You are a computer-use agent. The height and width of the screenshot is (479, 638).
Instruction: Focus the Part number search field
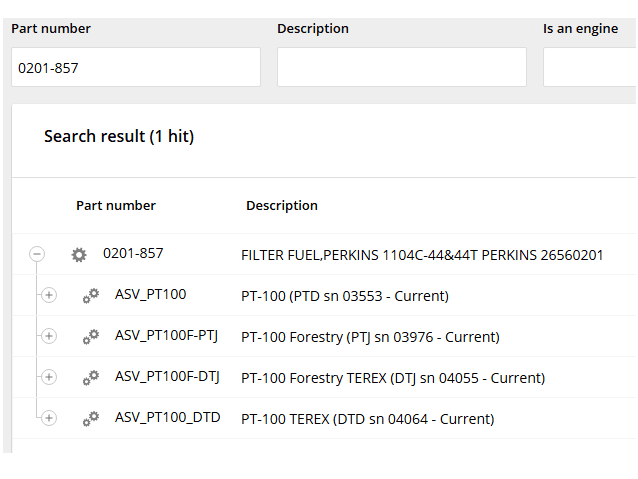point(135,68)
